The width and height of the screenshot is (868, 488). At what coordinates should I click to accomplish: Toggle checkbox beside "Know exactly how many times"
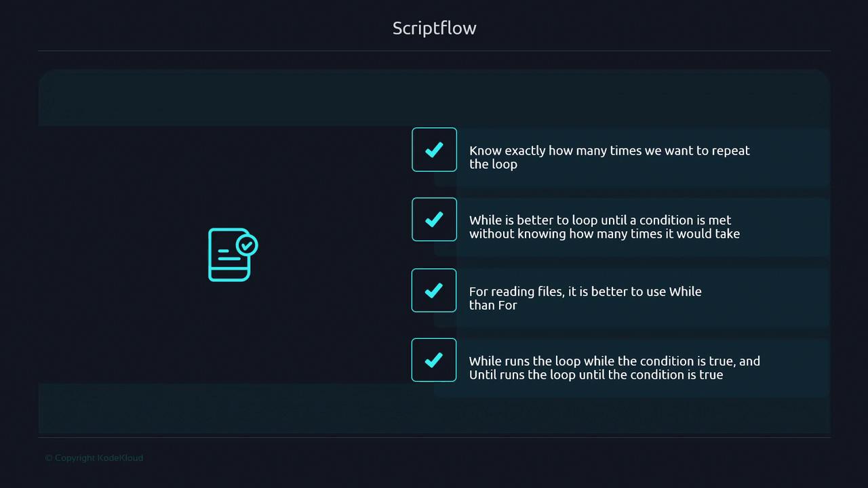pos(434,150)
